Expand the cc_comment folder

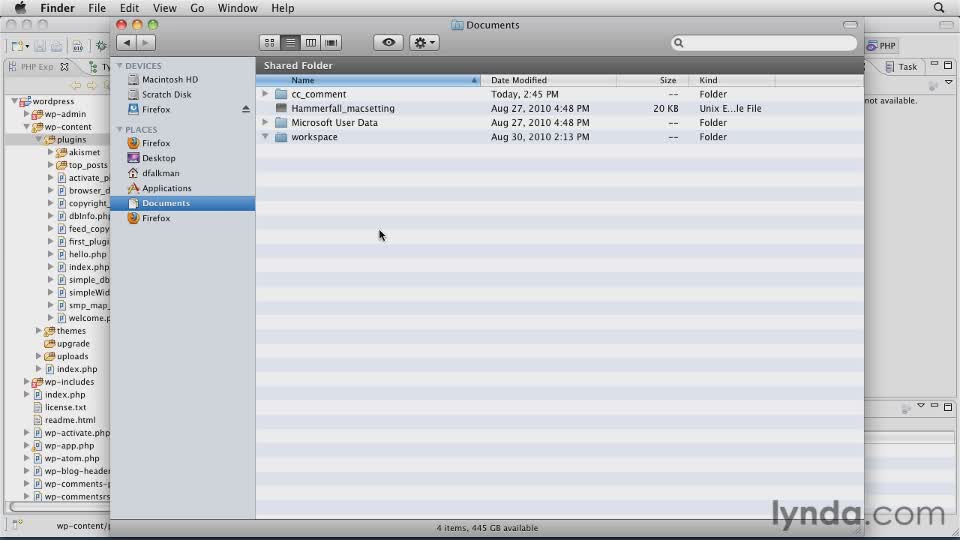tap(265, 94)
